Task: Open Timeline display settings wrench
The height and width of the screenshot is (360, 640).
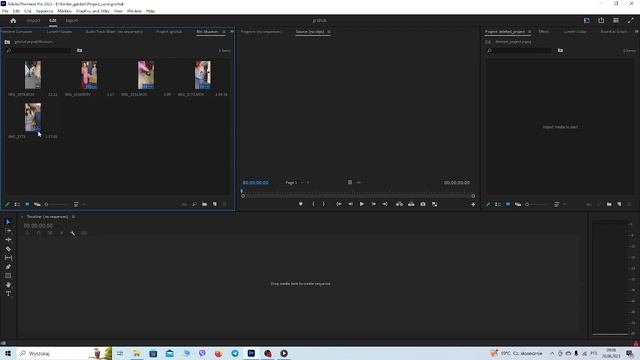Action: (73, 233)
